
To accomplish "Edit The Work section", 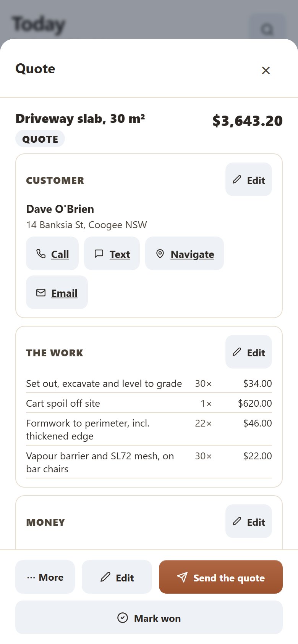I will point(249,352).
